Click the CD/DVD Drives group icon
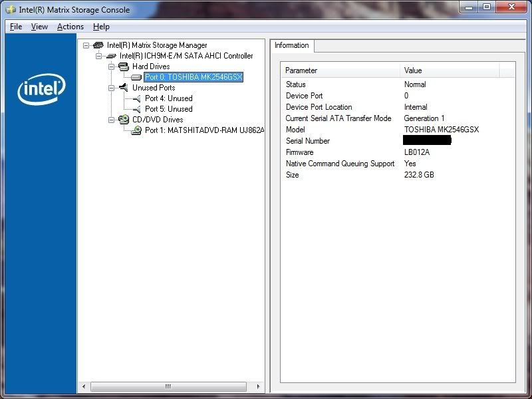This screenshot has height=399, width=532. click(124, 120)
